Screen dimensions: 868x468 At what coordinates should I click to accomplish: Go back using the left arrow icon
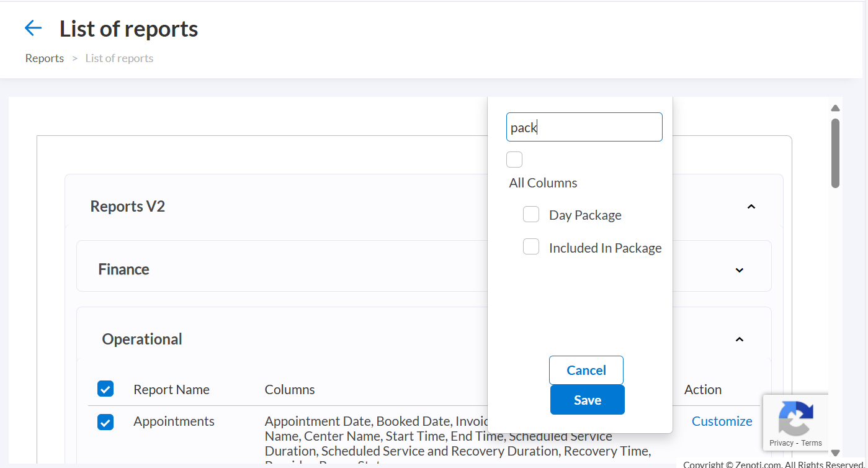(33, 28)
